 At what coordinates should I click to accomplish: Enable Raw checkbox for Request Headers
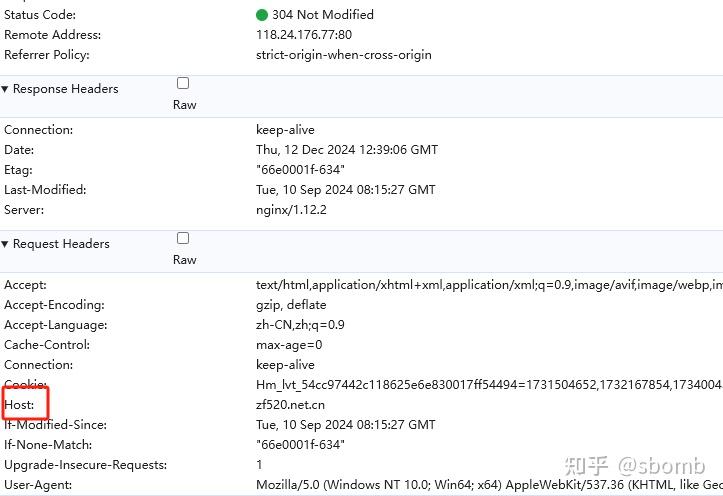(x=183, y=238)
